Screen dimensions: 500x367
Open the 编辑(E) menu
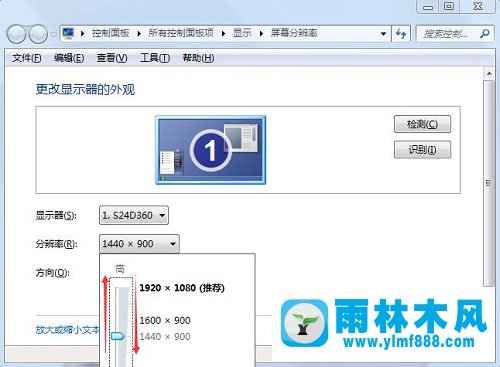coord(69,58)
